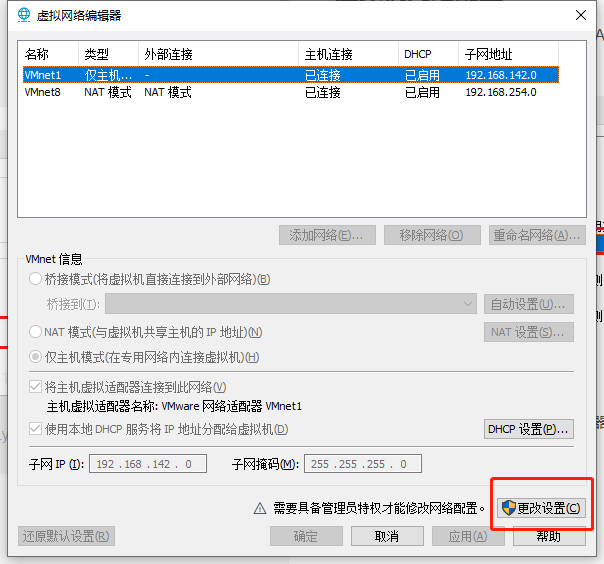The image size is (604, 564).
Task: Click subnet address 192.168.254.0 cell
Action: tap(501, 92)
